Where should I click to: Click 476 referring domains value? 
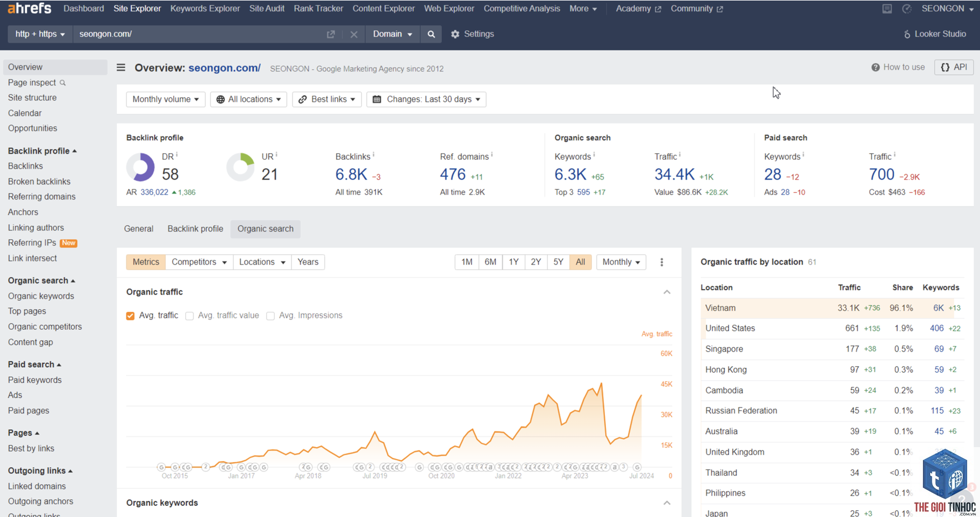(x=453, y=174)
